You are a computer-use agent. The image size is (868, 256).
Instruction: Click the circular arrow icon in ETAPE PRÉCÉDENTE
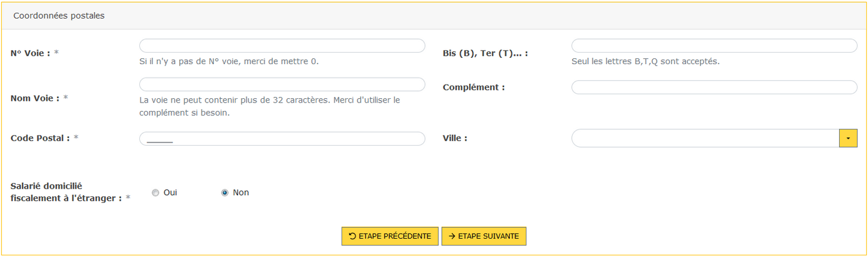pos(352,236)
